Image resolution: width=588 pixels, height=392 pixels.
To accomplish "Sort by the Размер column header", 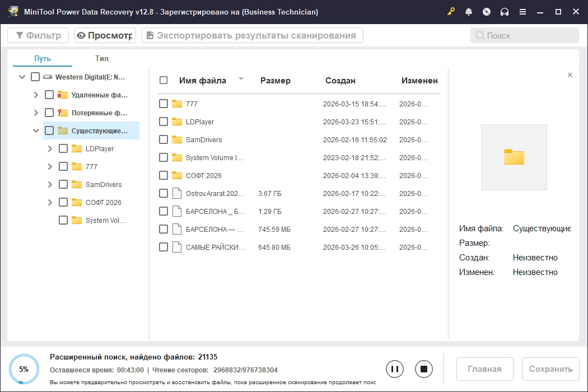I will [276, 81].
